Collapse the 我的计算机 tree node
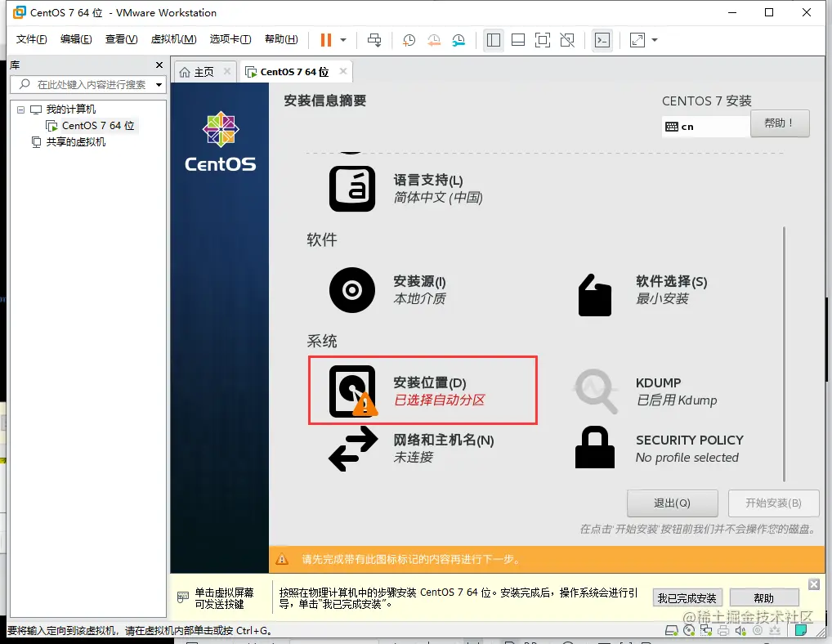Screen dimensions: 832x644 click(x=20, y=110)
